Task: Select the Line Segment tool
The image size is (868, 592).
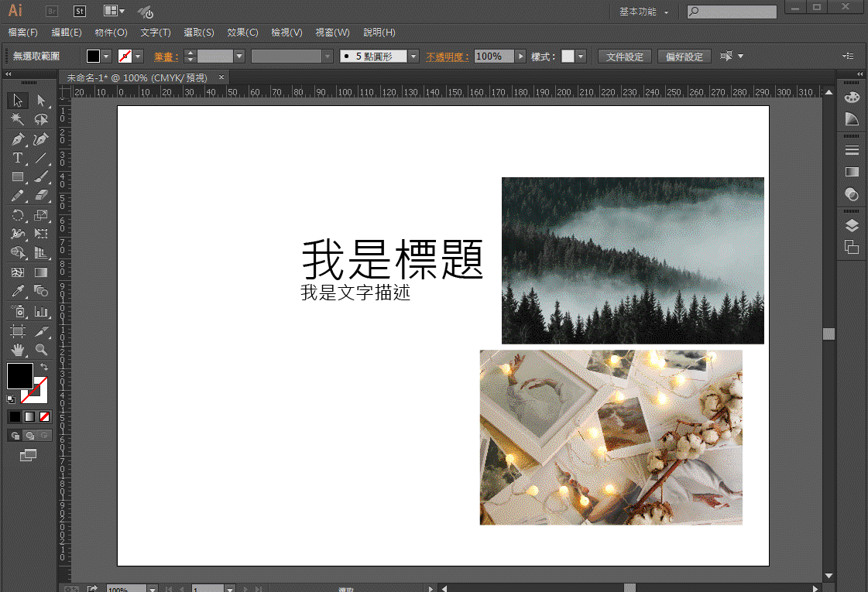Action: [41, 158]
